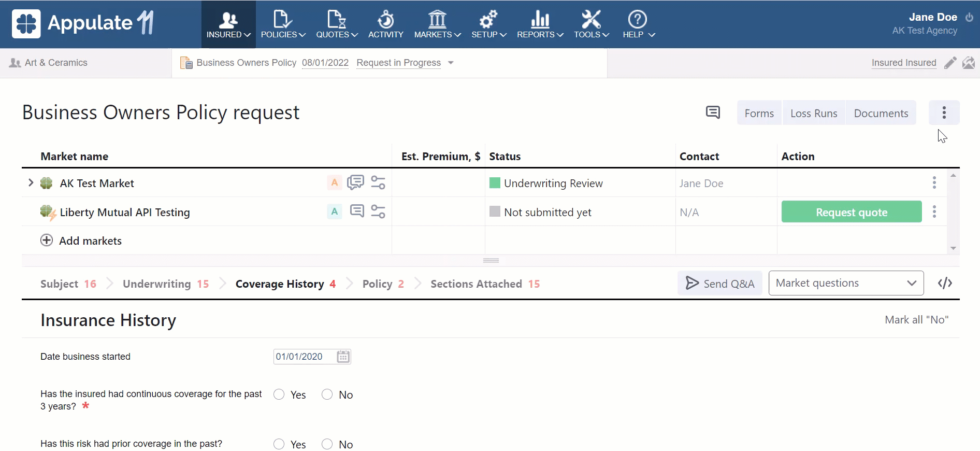Click the Request in Progress status link

tap(399, 63)
